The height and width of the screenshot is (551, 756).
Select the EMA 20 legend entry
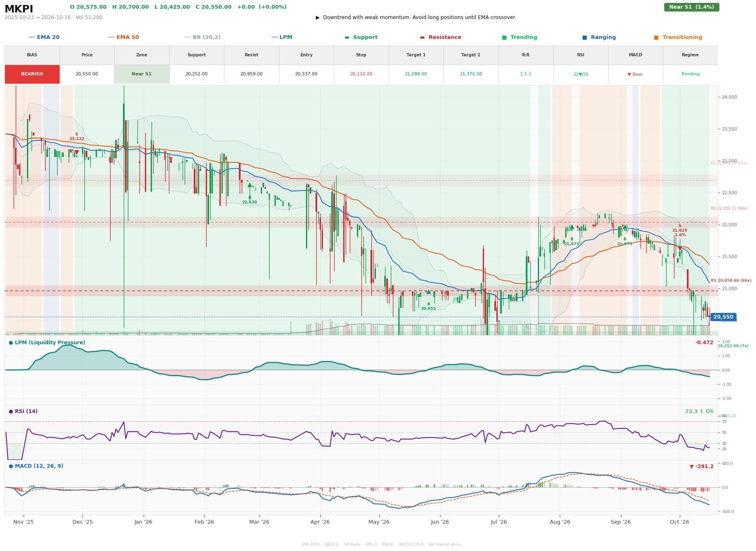tap(44, 37)
